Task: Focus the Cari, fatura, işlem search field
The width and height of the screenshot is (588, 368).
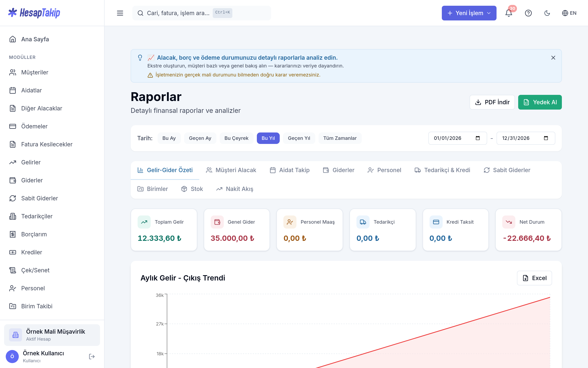Action: click(x=202, y=13)
